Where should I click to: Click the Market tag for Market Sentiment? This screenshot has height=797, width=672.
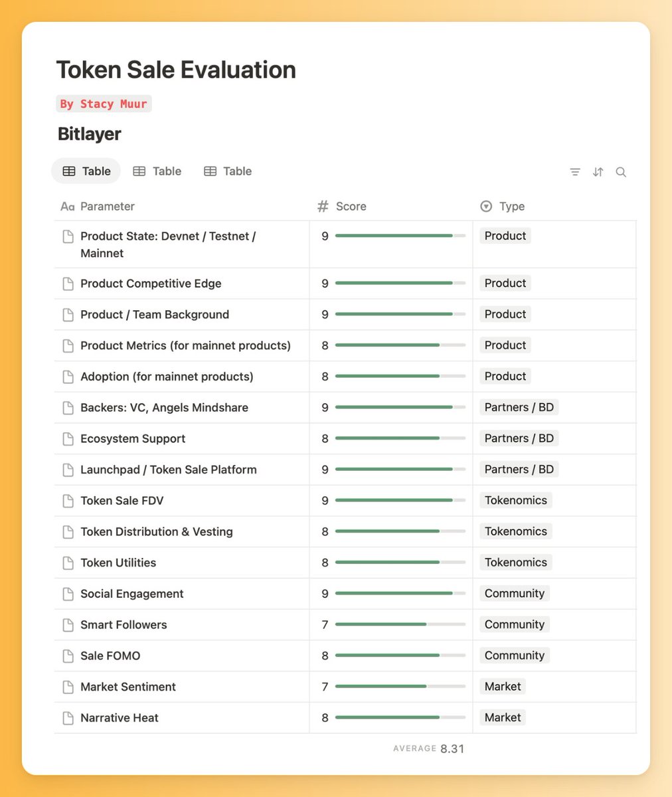503,686
